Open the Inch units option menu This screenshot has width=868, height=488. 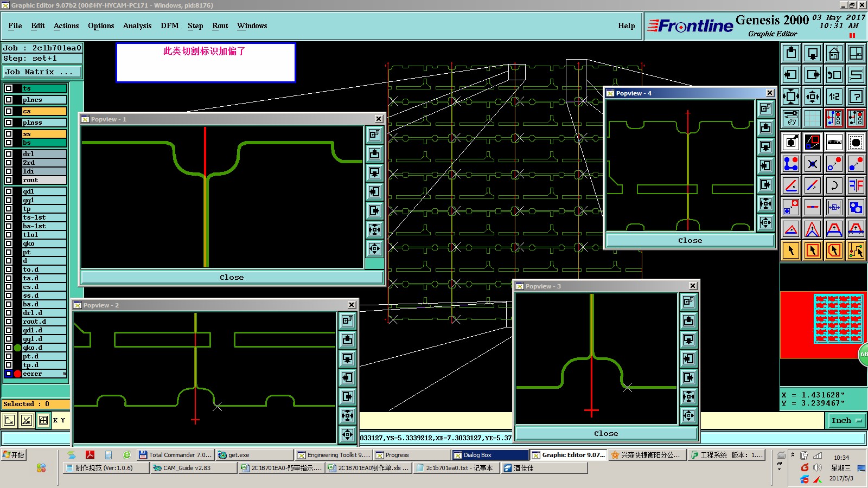tap(846, 420)
